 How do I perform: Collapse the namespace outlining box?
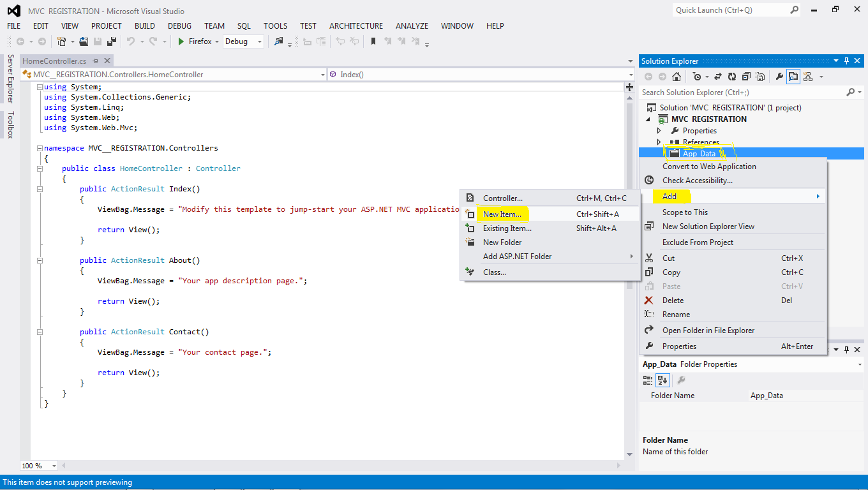click(40, 148)
